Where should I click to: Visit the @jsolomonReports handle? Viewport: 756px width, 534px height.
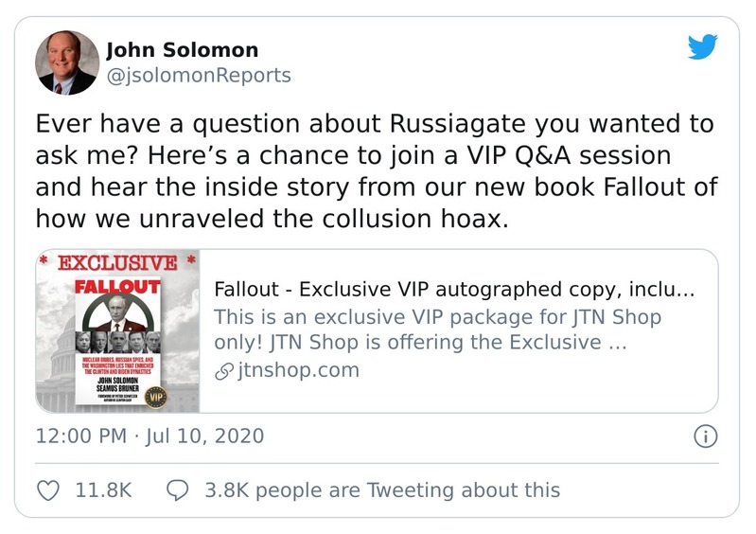199,75
